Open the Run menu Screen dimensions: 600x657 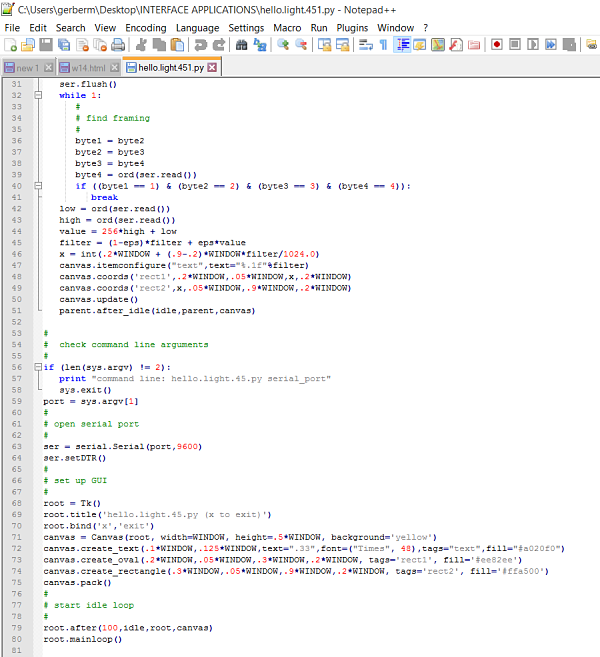pos(319,28)
